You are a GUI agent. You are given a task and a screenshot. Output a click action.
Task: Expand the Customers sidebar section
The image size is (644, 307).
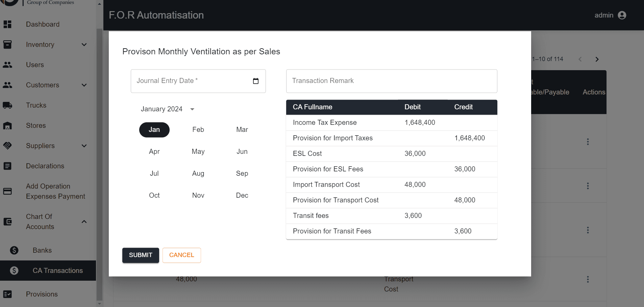(x=84, y=85)
